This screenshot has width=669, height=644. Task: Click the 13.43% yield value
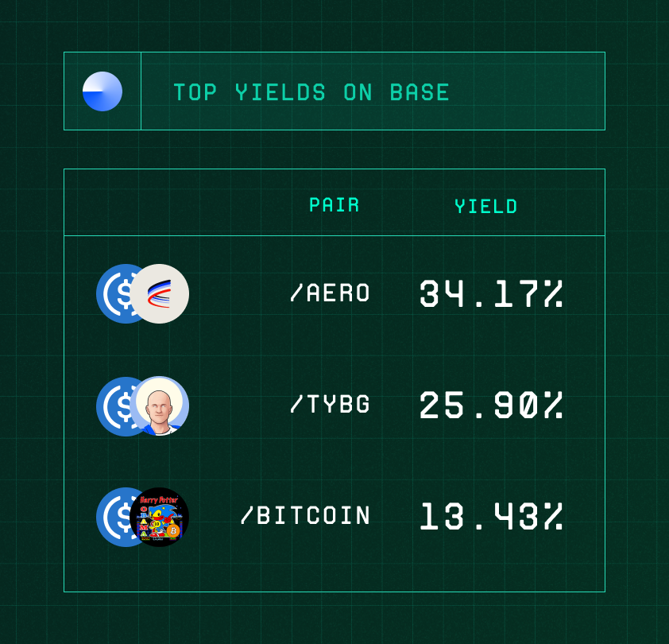491,516
